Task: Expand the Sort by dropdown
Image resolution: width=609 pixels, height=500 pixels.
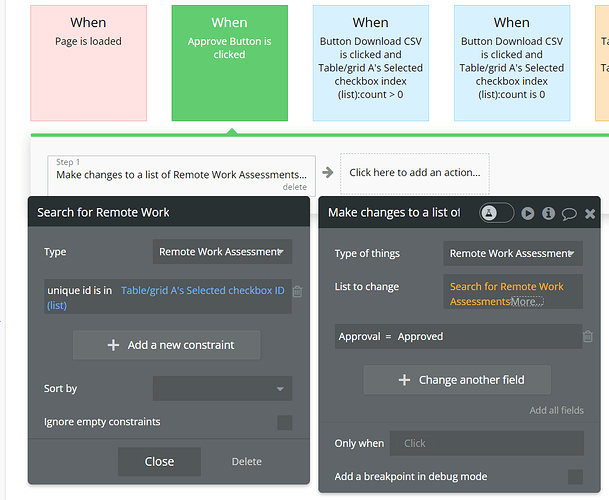Action: tap(222, 388)
